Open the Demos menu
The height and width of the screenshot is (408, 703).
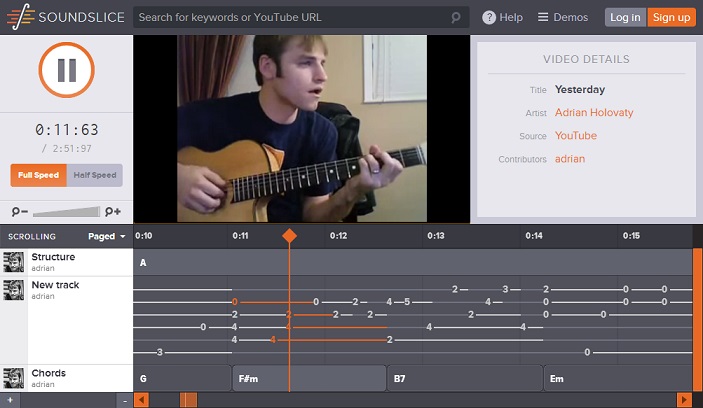(563, 17)
